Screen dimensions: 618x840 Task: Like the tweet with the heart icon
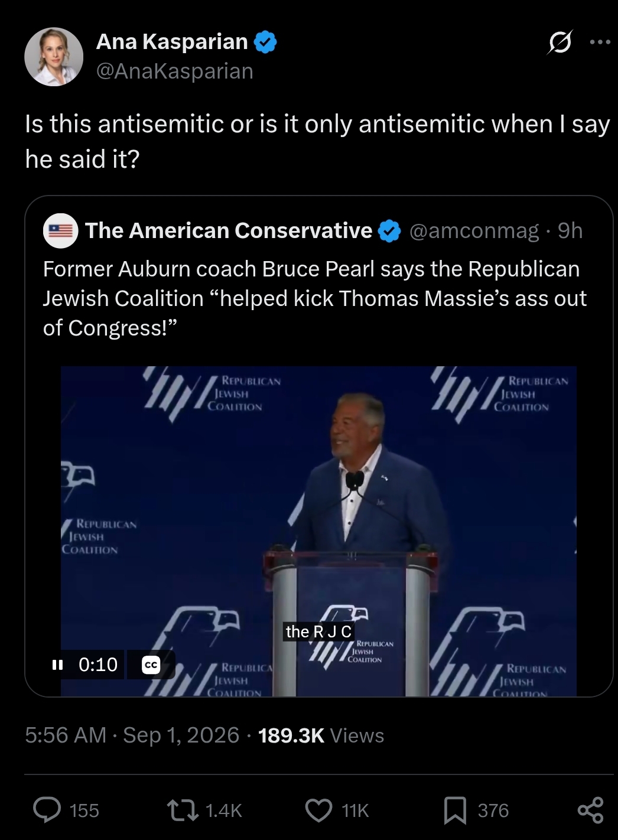pyautogui.click(x=318, y=810)
